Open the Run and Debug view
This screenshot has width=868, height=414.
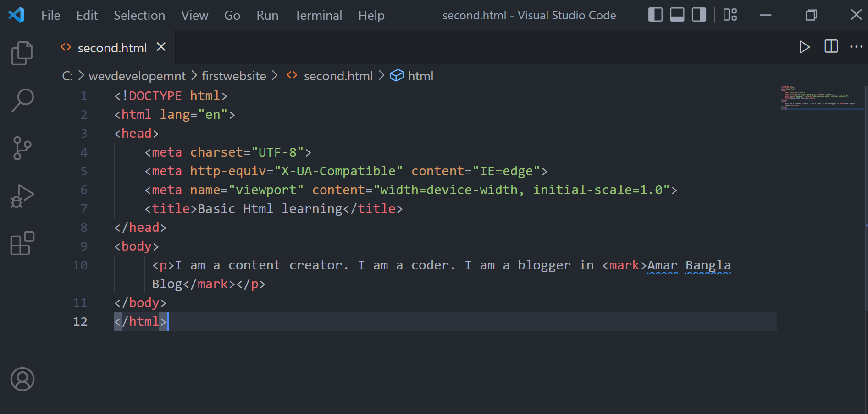tap(22, 196)
